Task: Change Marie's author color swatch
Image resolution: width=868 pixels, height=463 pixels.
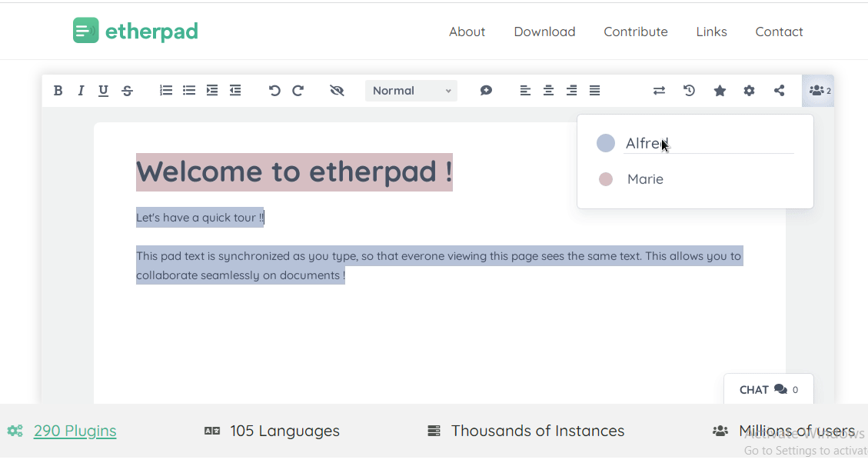Action: pyautogui.click(x=606, y=178)
